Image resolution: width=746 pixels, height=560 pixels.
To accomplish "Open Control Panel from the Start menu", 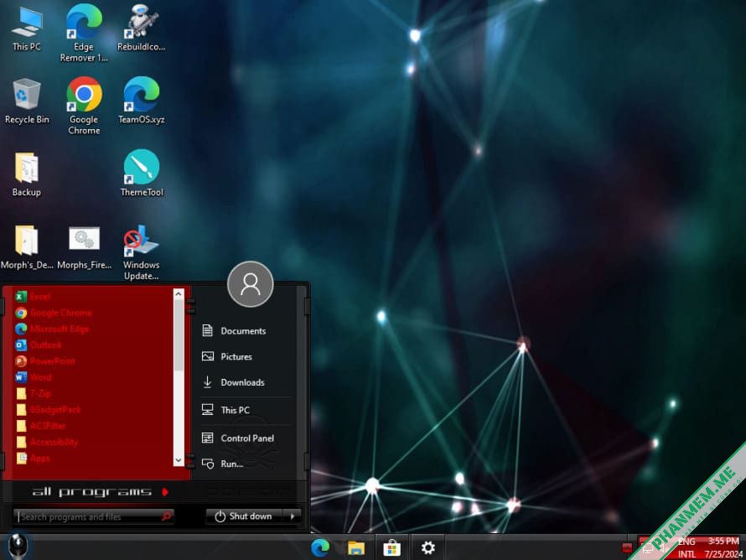I will [237, 438].
